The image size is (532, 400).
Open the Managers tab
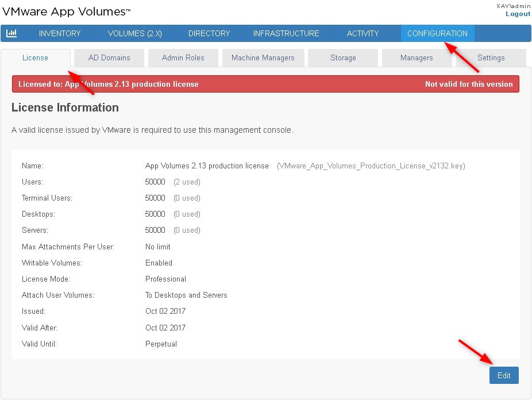tap(417, 57)
